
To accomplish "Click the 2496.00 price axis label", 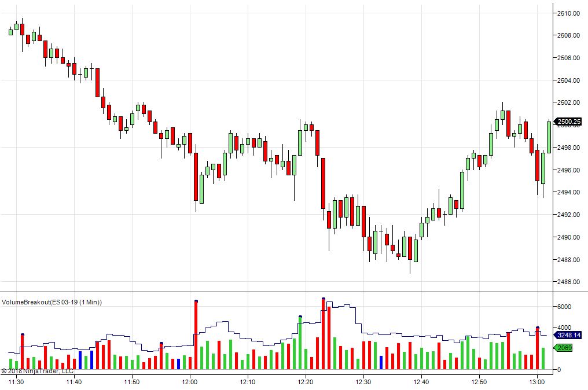I will 568,170.
